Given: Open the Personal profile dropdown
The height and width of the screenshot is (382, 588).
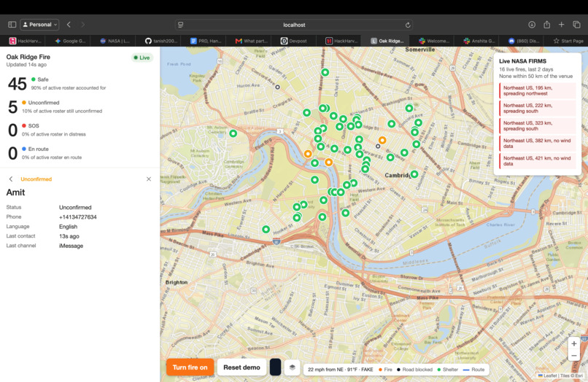Looking at the screenshot, I should click(39, 24).
